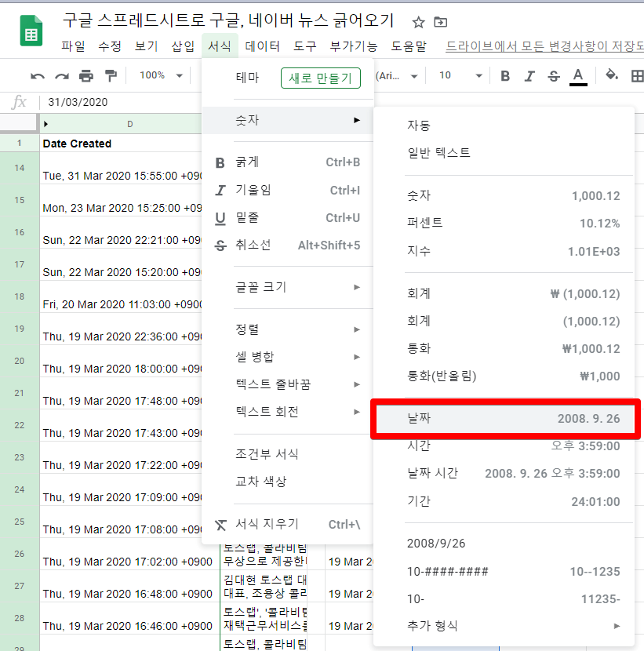The image size is (644, 651).
Task: Select the paint format tool
Action: [111, 76]
